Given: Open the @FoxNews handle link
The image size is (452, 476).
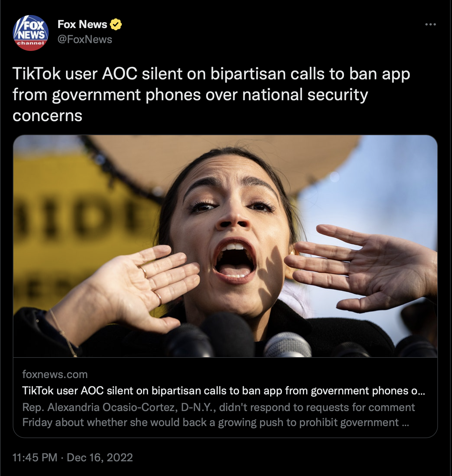Looking at the screenshot, I should coord(85,40).
